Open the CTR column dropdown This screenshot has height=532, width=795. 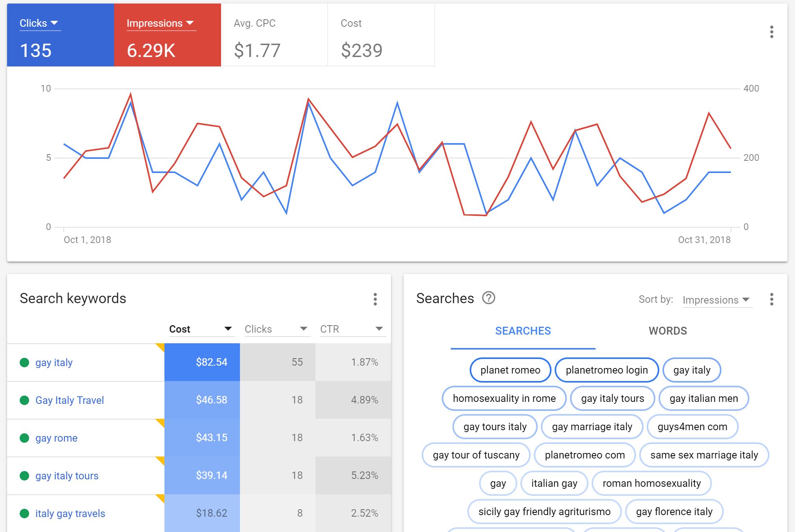379,329
